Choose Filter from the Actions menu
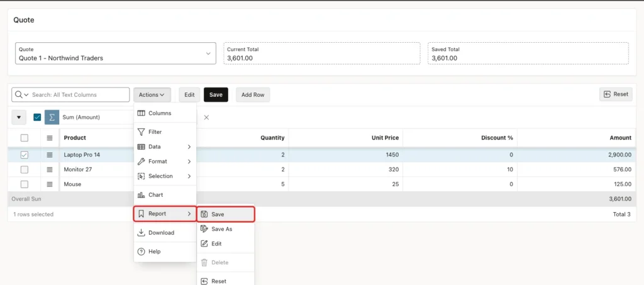Screen dimensions: 644x285 click(165, 132)
